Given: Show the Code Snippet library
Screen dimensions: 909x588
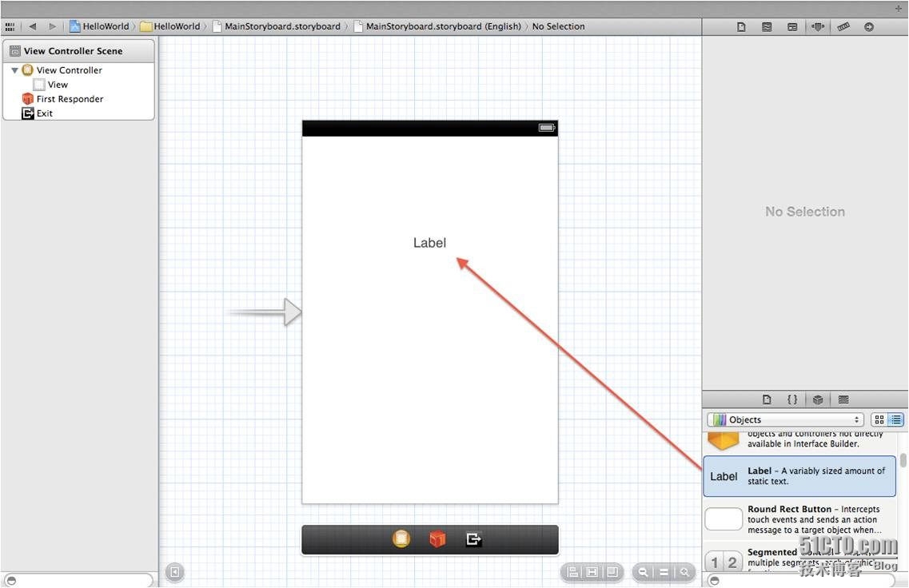Looking at the screenshot, I should tap(792, 399).
